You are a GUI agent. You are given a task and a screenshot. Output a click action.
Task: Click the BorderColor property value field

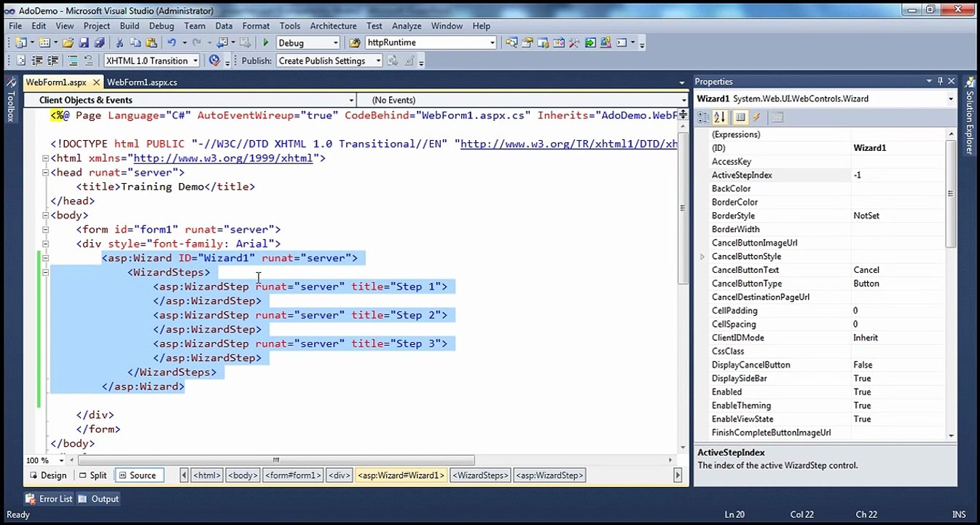click(x=898, y=202)
